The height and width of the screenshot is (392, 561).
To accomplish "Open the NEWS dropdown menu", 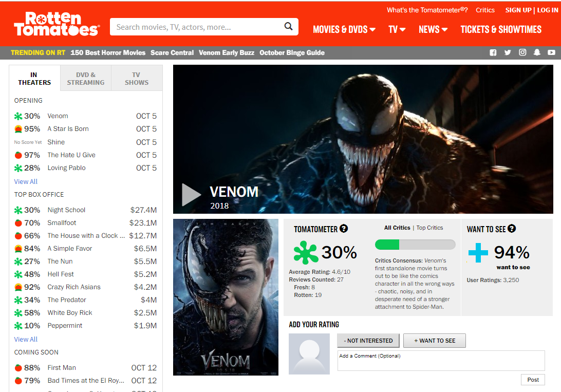I will click(433, 29).
